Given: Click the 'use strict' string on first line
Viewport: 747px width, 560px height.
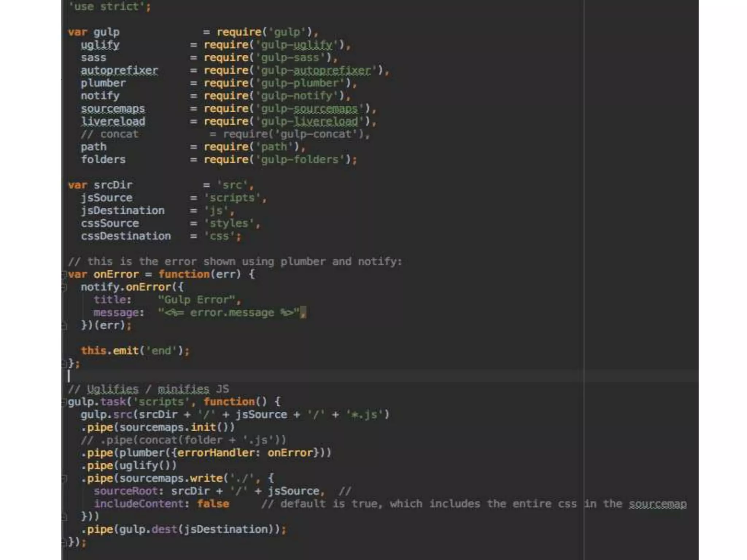Looking at the screenshot, I should [x=107, y=7].
